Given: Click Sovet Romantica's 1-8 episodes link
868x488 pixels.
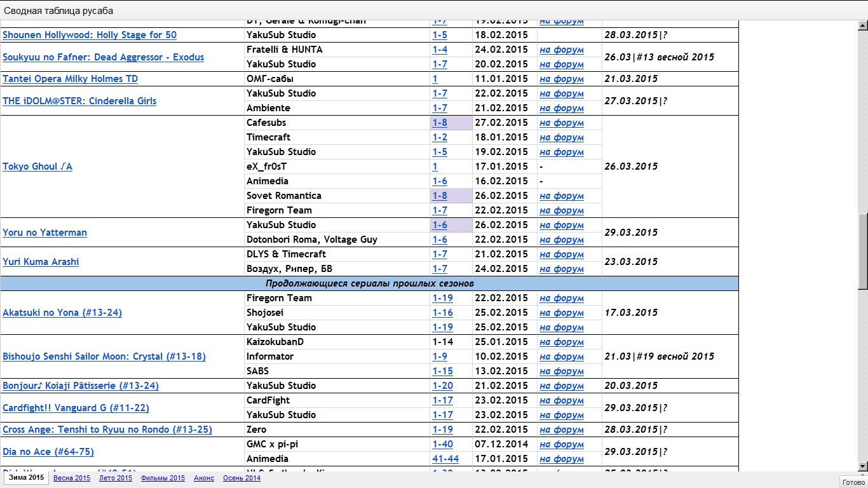Looking at the screenshot, I should click(x=440, y=196).
